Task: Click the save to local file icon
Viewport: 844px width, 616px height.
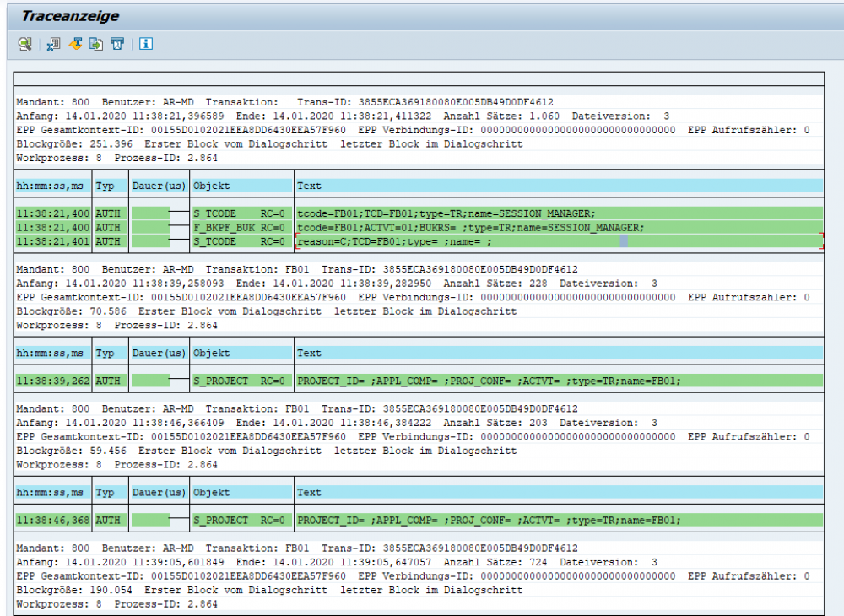Action: 96,44
